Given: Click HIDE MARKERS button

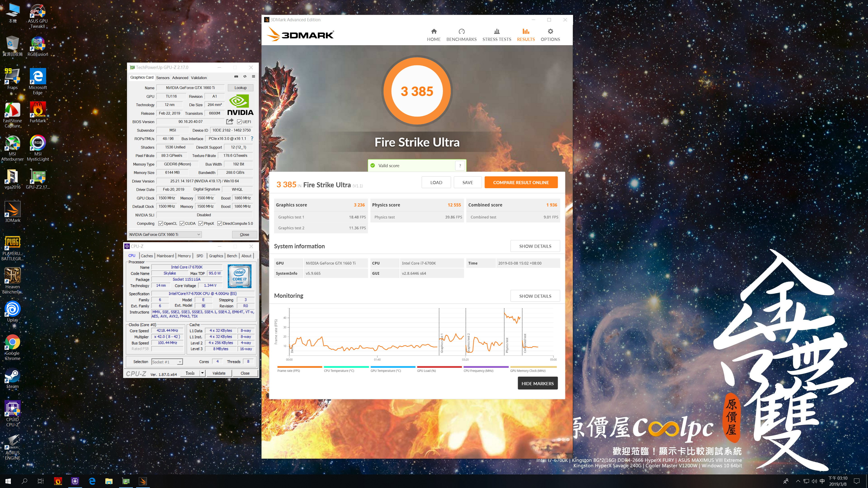Looking at the screenshot, I should click(538, 383).
